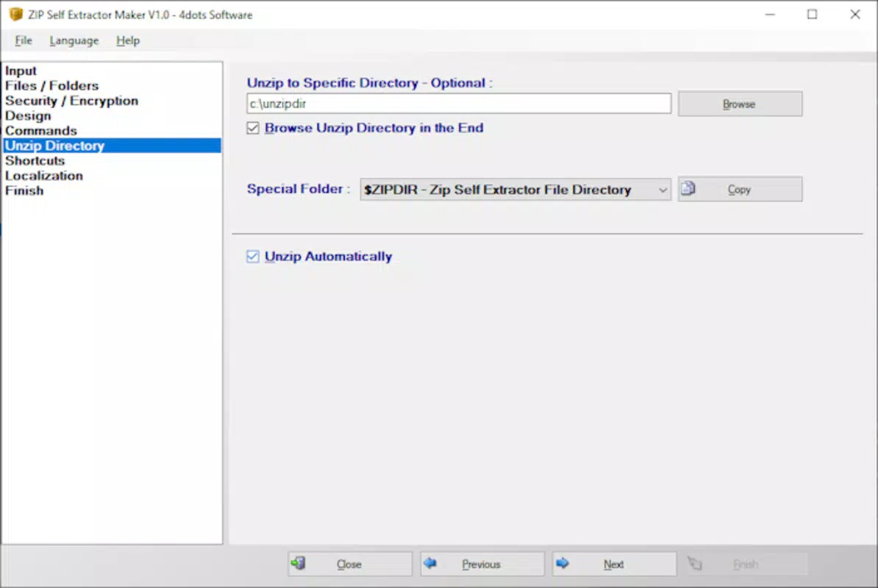The height and width of the screenshot is (588, 878).
Task: Open the Help menu
Action: coord(128,40)
